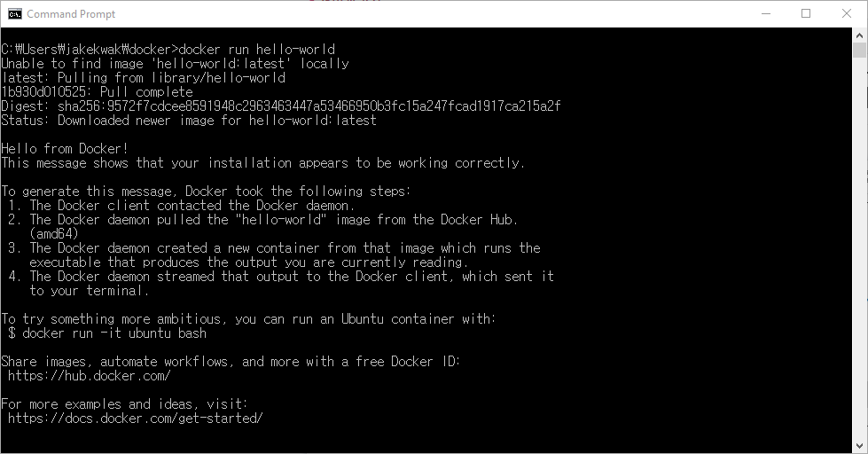Click the empty scrollbar track below the thumb
This screenshot has height=454, width=868.
[859, 266]
